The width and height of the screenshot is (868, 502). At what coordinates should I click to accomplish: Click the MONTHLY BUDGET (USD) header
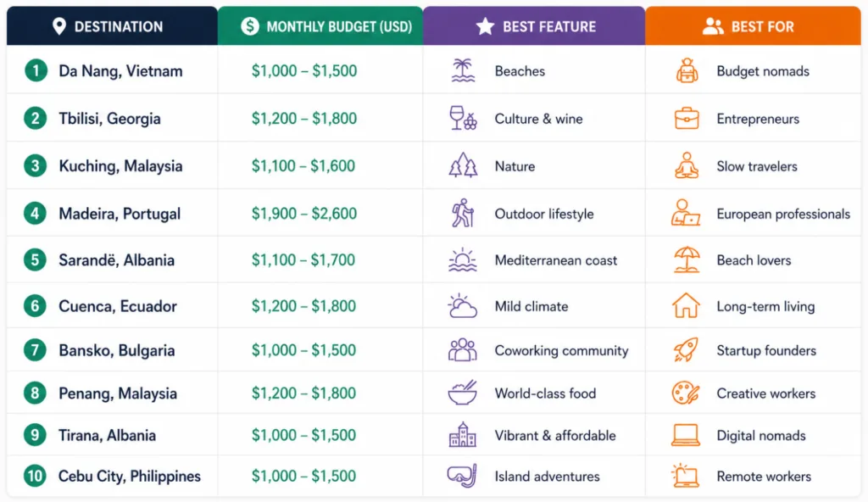(320, 26)
